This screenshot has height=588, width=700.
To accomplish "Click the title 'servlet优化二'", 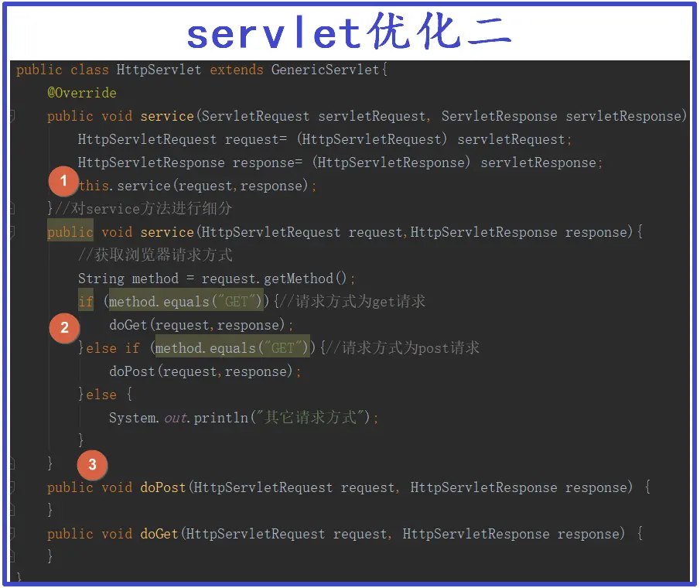I will pos(350,32).
